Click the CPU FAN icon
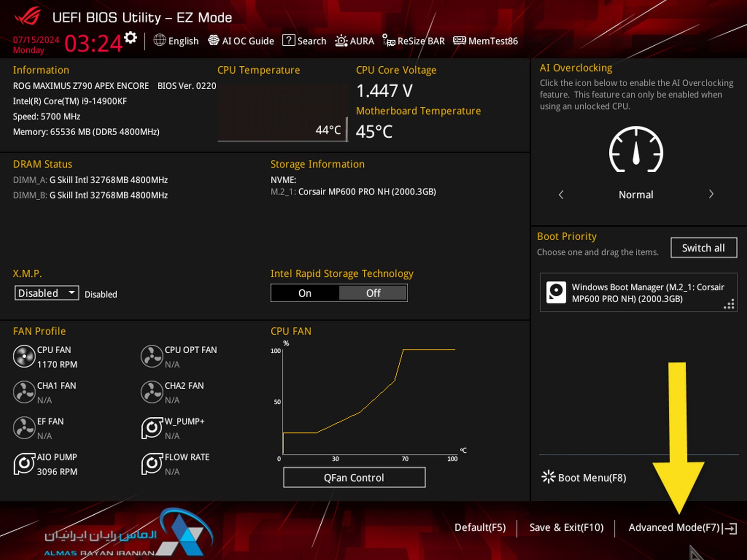This screenshot has height=560, width=747. pyautogui.click(x=24, y=357)
